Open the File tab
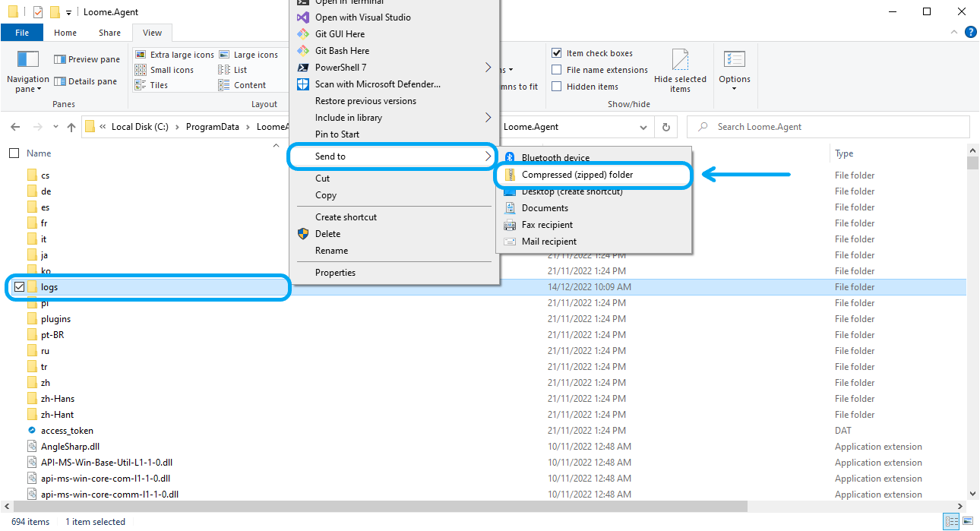 22,33
